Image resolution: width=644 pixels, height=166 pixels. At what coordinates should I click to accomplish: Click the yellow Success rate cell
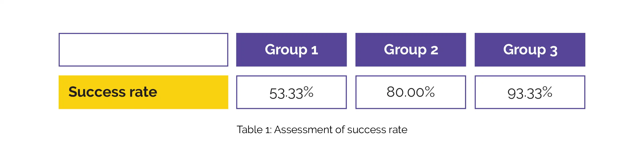143,92
